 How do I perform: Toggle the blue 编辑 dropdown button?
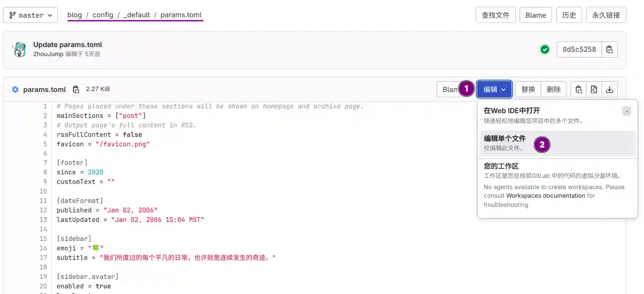coord(494,89)
